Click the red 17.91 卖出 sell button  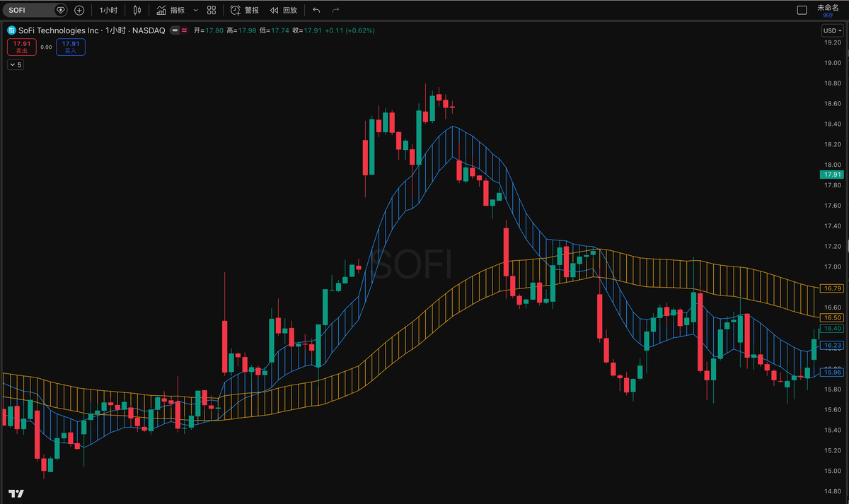point(21,47)
